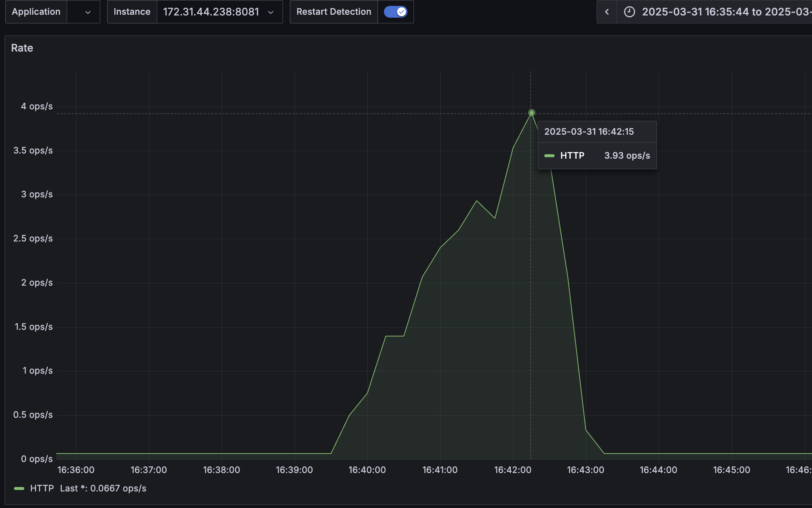Shift time range backward with left arrow
The width and height of the screenshot is (812, 508).
tap(607, 12)
